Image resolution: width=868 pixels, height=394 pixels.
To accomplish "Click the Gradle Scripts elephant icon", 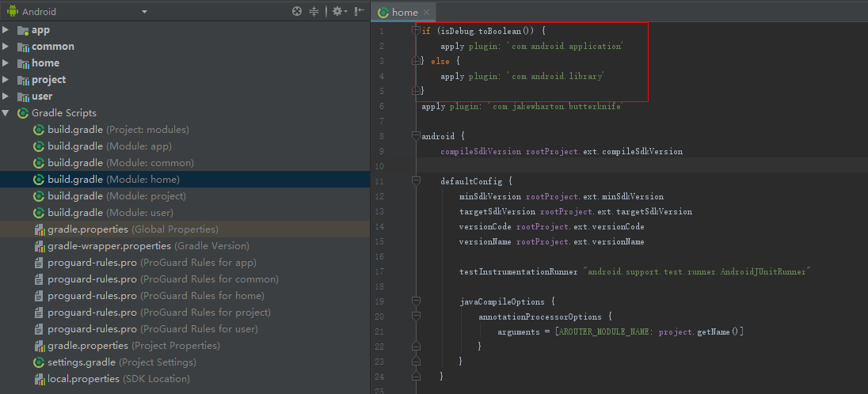I will 23,113.
